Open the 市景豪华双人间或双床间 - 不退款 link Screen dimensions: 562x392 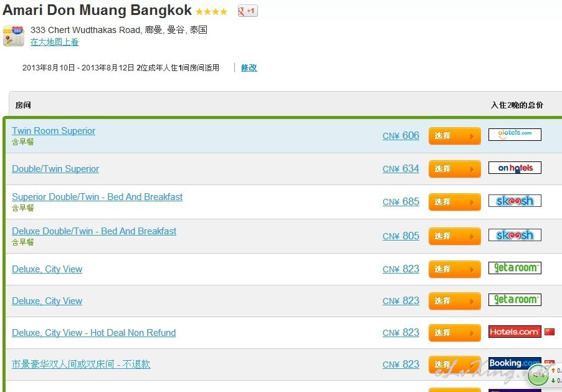(81, 364)
